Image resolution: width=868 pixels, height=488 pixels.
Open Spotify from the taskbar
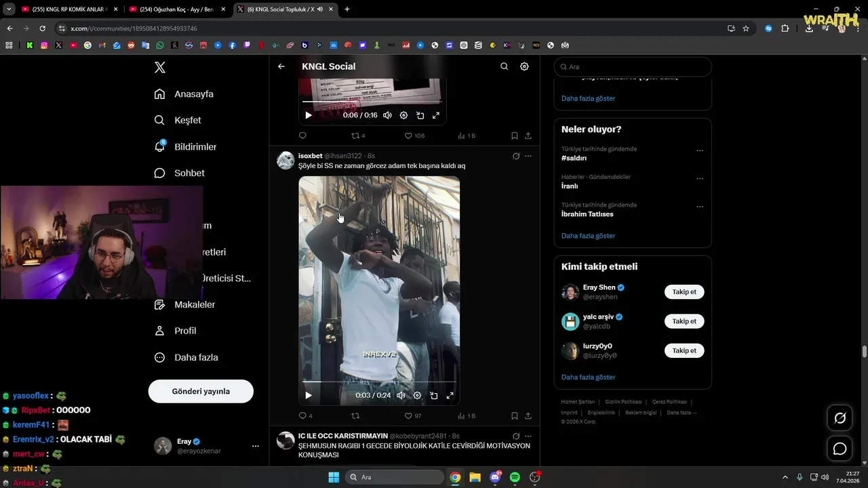[x=515, y=477]
